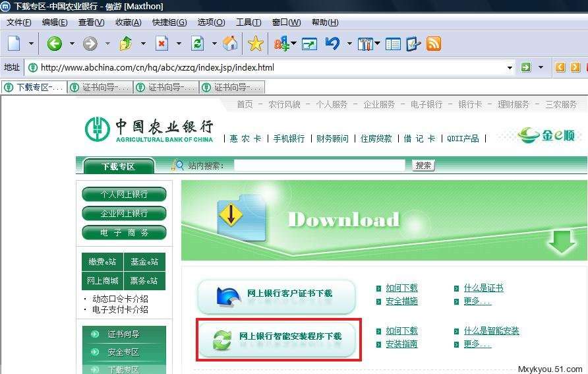Click the 金e顺 logo

tap(546, 135)
